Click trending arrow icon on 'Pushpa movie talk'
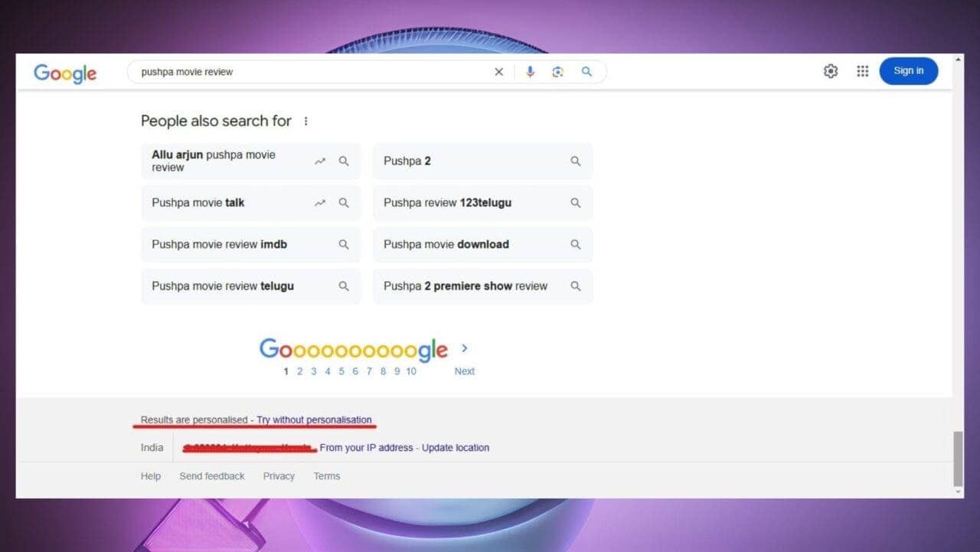 320,203
